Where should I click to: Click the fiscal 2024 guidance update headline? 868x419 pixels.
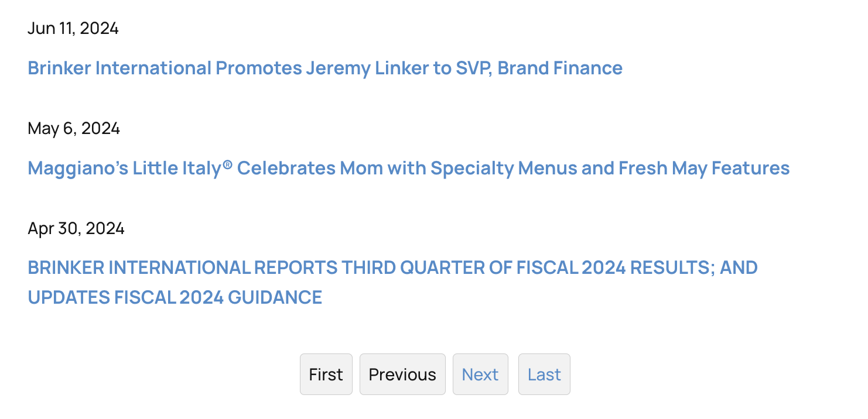point(174,297)
